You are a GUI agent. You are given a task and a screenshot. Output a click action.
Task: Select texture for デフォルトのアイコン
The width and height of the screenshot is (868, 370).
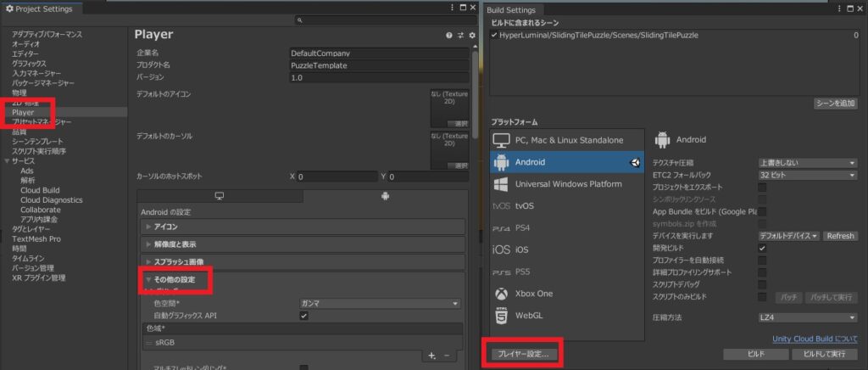pyautogui.click(x=457, y=124)
